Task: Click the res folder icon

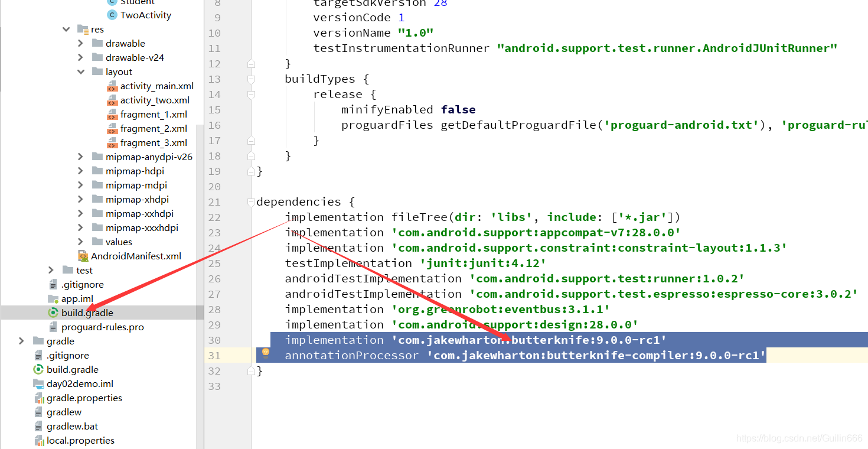Action: point(83,30)
